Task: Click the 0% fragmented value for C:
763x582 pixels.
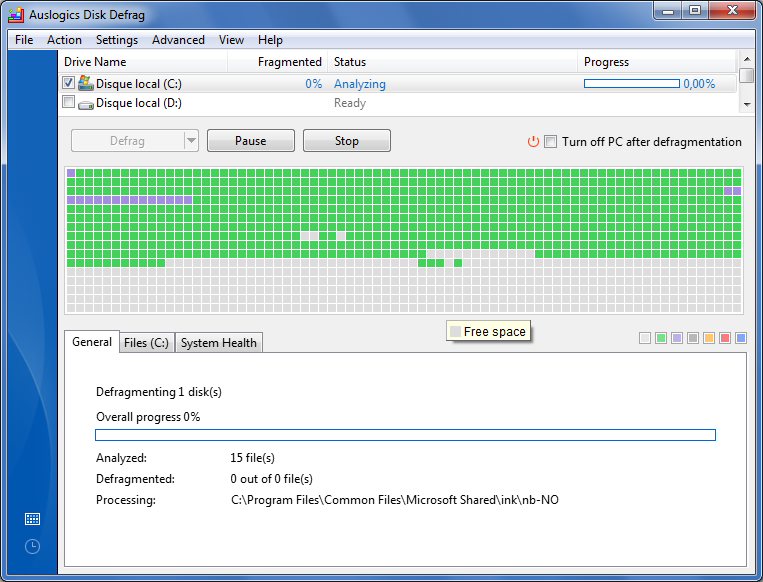Action: (313, 84)
